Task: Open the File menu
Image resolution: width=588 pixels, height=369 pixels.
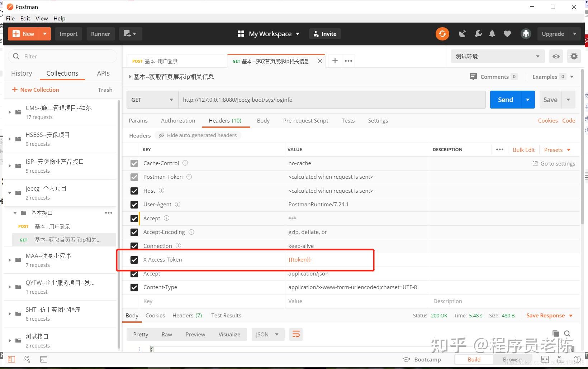Action: (10, 18)
